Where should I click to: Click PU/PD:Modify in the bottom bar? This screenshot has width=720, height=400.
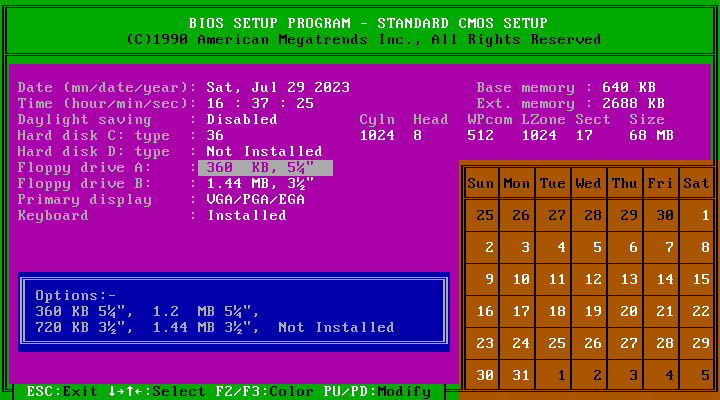[377, 391]
